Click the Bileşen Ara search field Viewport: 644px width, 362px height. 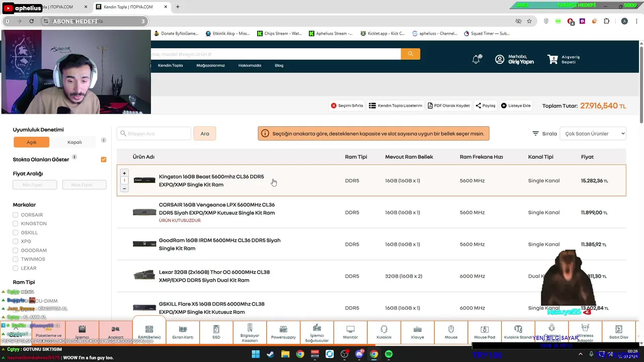point(154,134)
